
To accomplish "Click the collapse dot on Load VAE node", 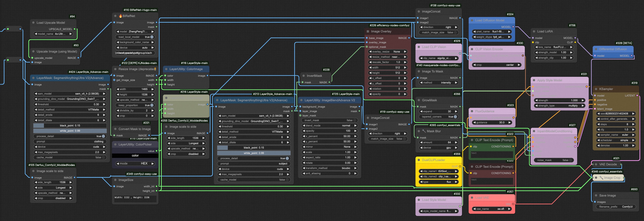I will coord(472,198).
